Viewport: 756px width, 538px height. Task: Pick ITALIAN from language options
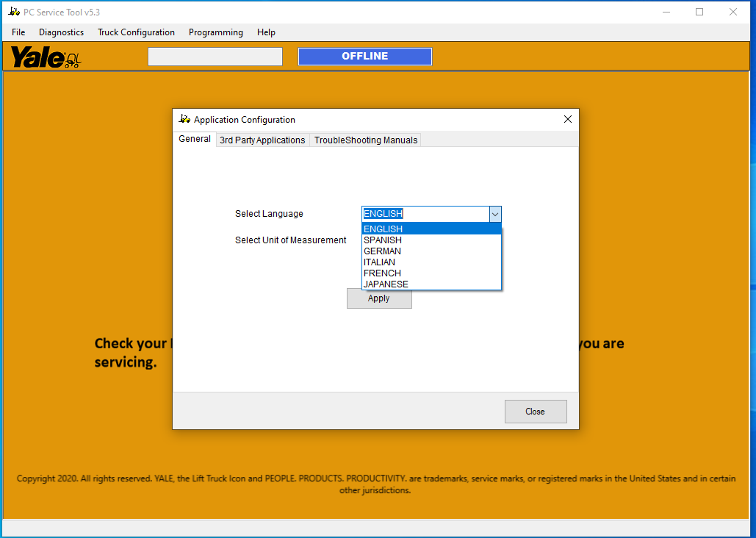pos(379,262)
